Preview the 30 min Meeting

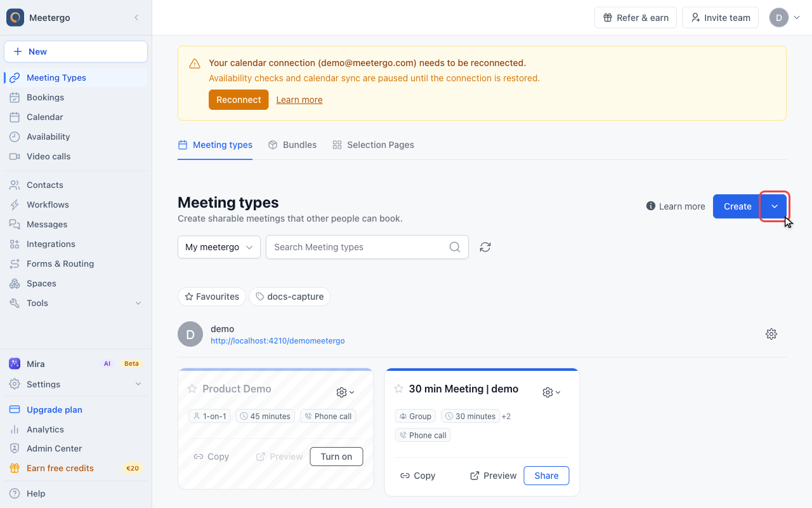coord(493,476)
